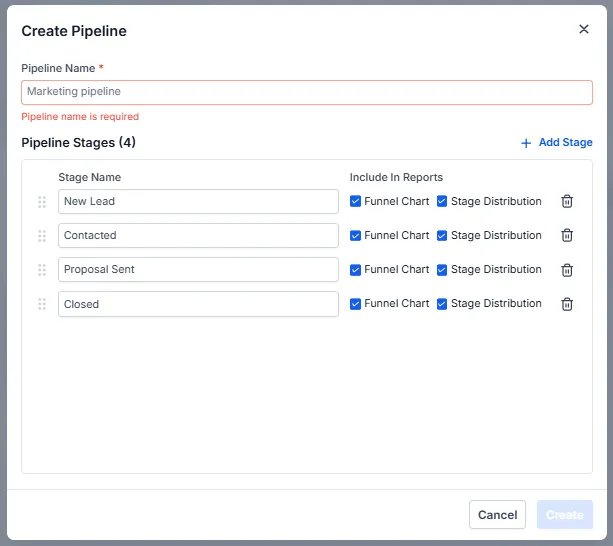Click the 'Include In Reports' column header
The width and height of the screenshot is (613, 546).
396,177
